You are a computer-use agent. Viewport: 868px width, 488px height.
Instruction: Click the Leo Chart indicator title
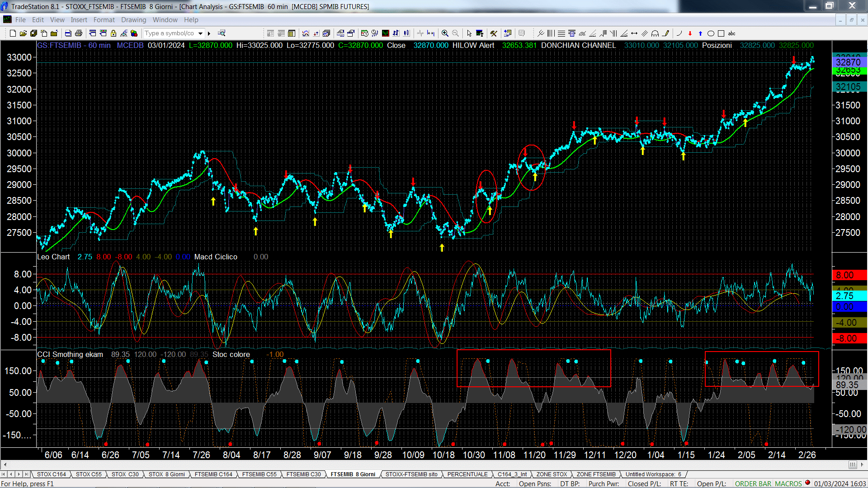pyautogui.click(x=53, y=257)
